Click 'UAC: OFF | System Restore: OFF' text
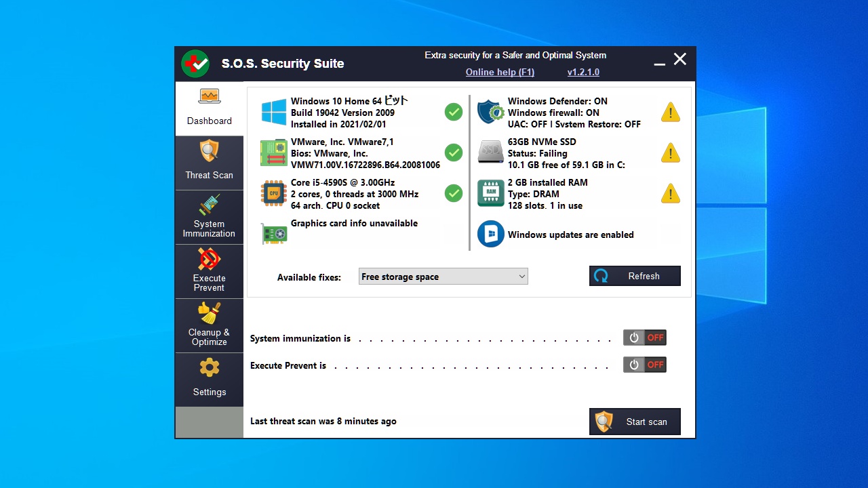This screenshot has height=488, width=868. click(x=574, y=124)
